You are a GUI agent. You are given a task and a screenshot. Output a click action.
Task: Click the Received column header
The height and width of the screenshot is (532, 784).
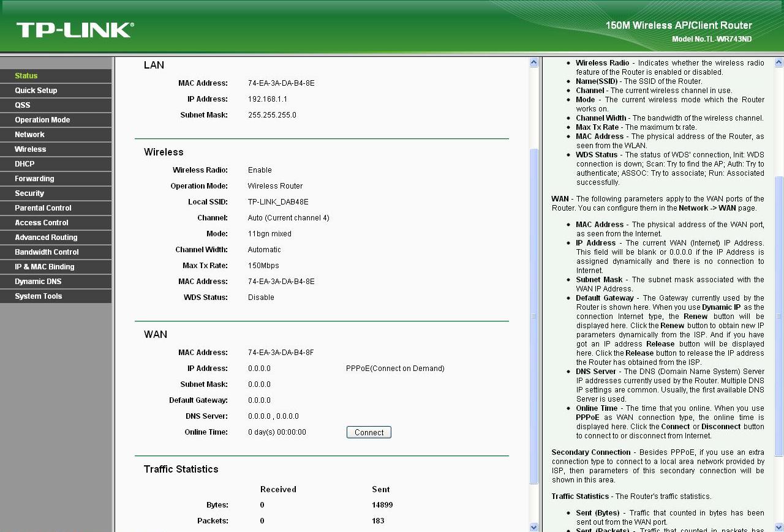278,490
